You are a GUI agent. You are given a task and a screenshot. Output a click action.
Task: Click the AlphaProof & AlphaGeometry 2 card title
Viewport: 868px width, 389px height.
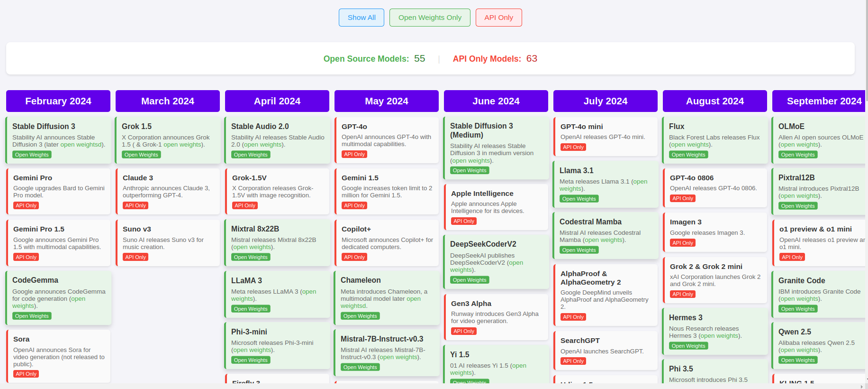(591, 278)
